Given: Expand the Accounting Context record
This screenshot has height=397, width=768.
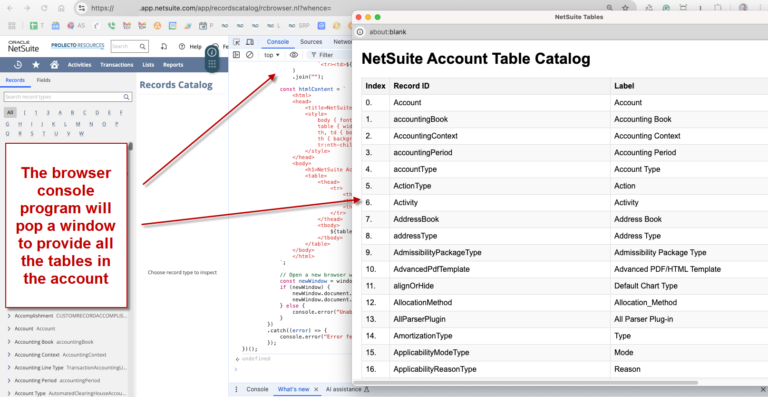Looking at the screenshot, I should click(x=9, y=354).
